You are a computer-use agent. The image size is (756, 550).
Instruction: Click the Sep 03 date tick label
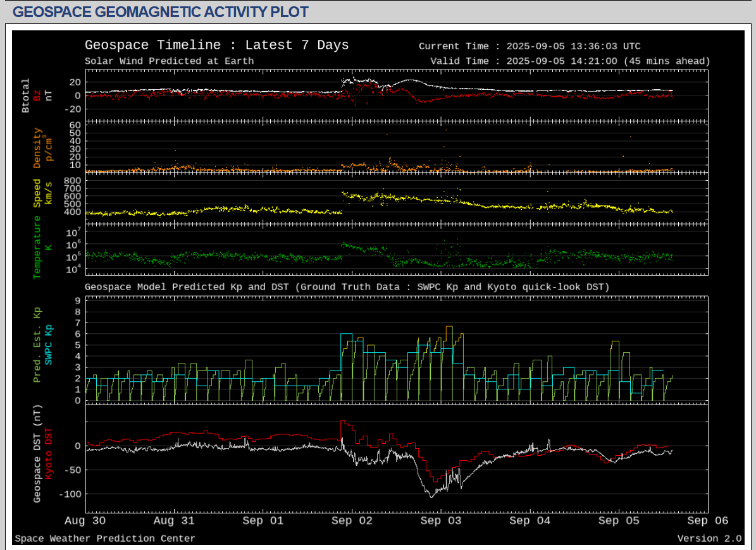[442, 521]
